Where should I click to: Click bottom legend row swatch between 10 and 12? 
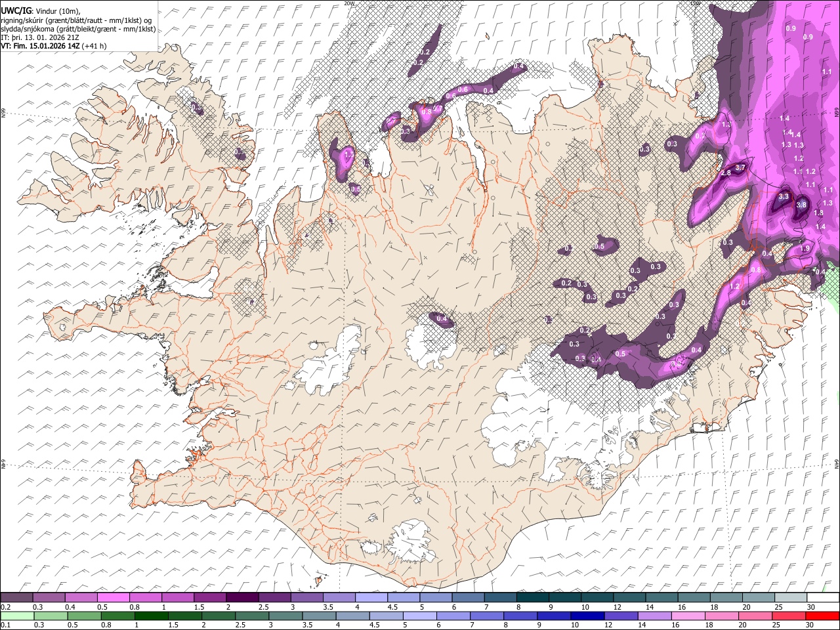tap(587, 616)
